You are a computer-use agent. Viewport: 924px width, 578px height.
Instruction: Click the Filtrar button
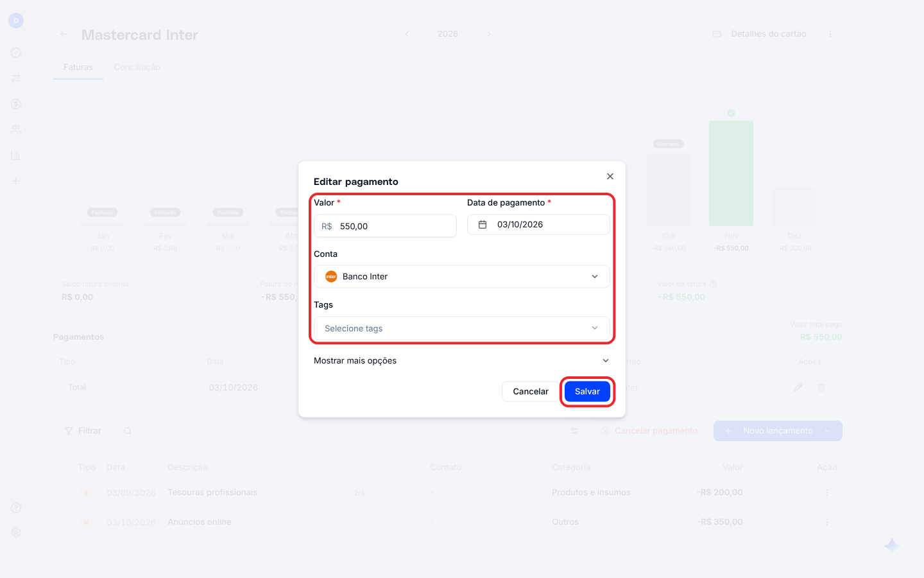point(83,431)
